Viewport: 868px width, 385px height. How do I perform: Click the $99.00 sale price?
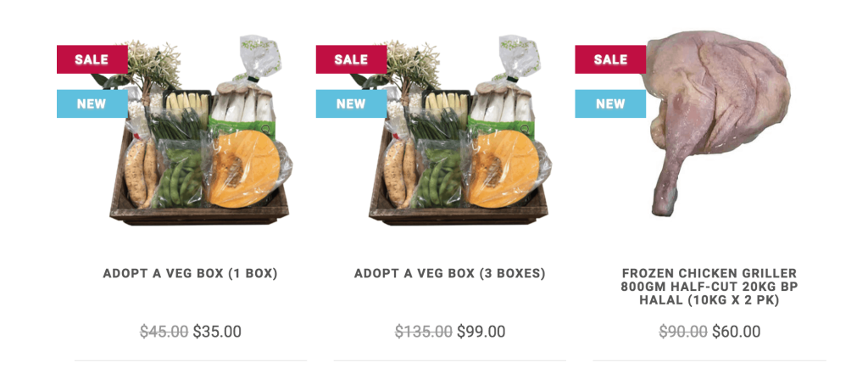click(x=481, y=332)
